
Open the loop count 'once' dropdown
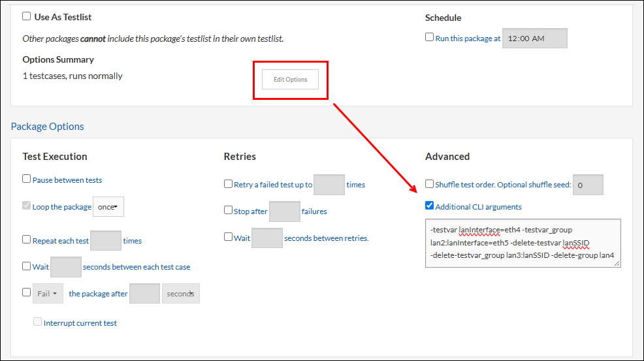point(108,206)
